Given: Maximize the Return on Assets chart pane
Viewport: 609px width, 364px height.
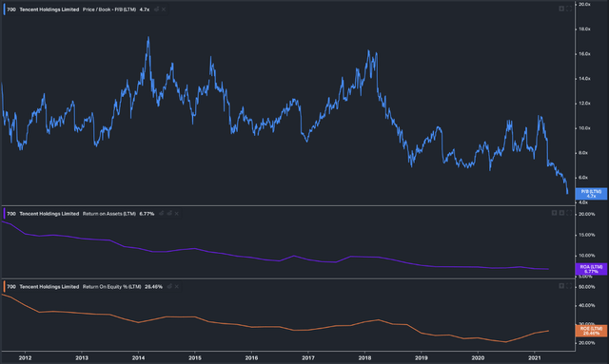Looking at the screenshot, I should coord(569,213).
